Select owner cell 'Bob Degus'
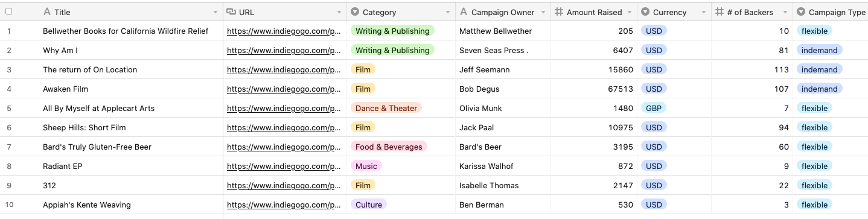868x219 pixels. coord(479,89)
